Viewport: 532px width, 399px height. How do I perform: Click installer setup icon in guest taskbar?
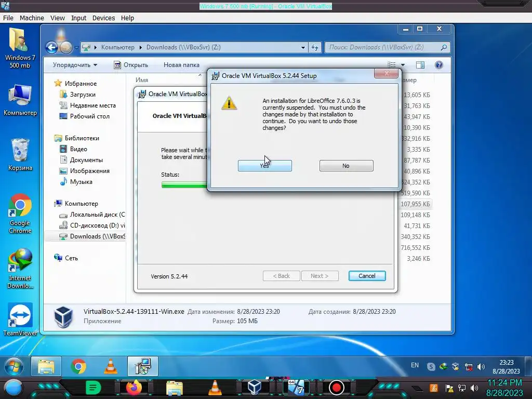tap(143, 366)
